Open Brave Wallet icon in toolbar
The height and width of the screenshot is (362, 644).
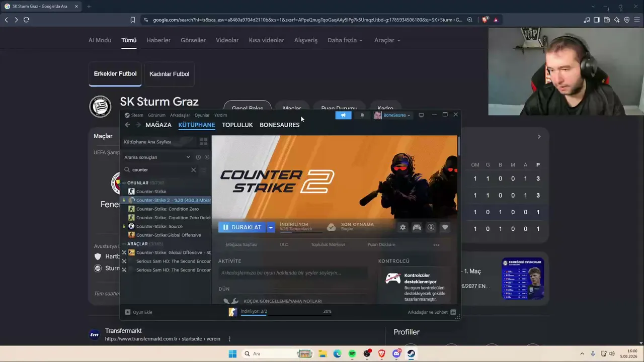pyautogui.click(x=607, y=20)
